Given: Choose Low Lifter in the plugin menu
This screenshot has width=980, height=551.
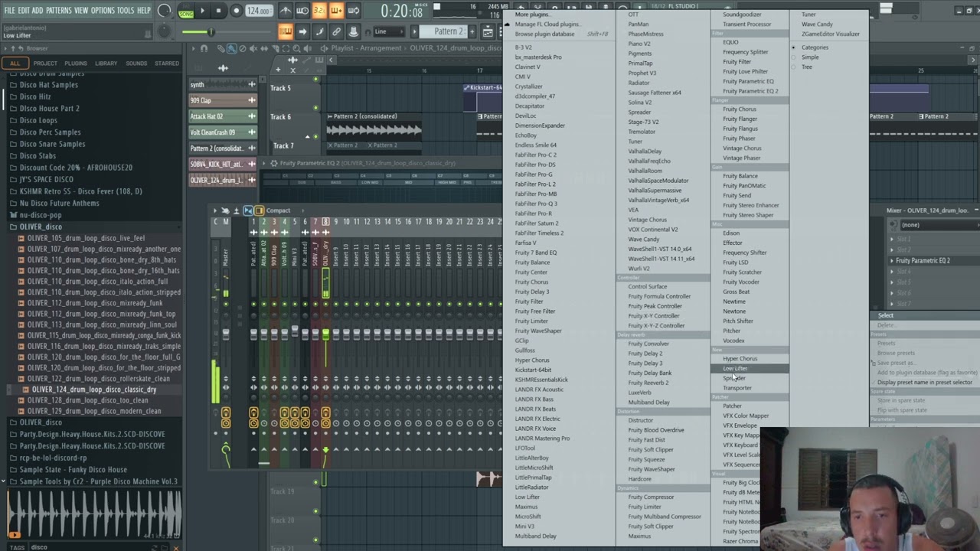Looking at the screenshot, I should click(x=735, y=368).
